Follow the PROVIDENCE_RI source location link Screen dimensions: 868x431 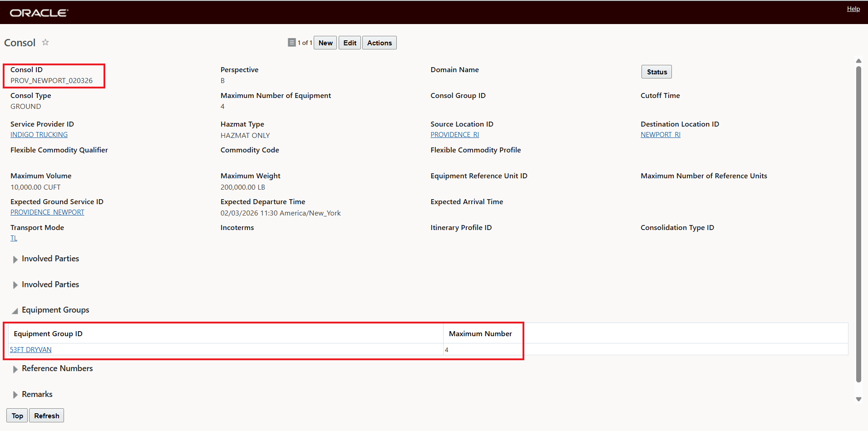point(454,135)
